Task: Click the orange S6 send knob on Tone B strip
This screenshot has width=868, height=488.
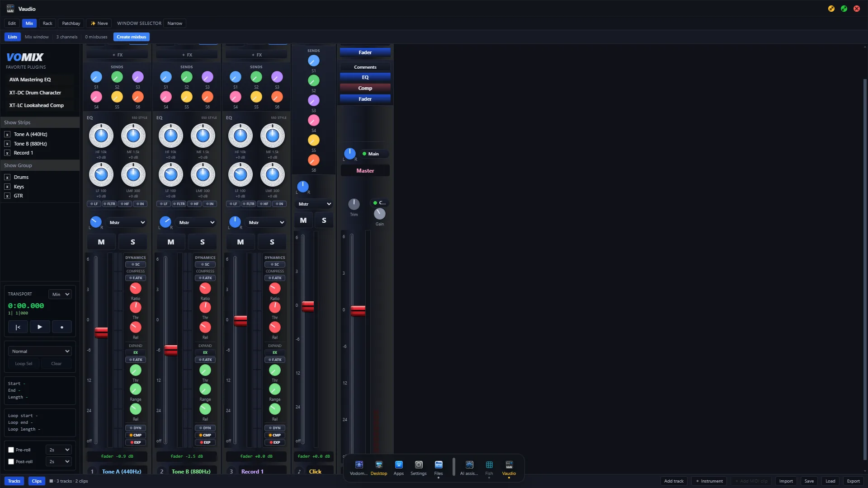Action: click(207, 97)
